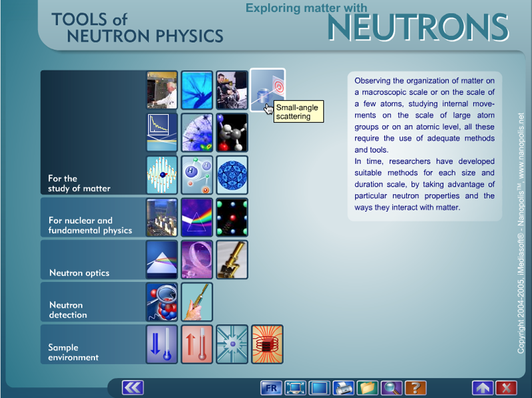Open the Small-angle scattering tile

(267, 90)
